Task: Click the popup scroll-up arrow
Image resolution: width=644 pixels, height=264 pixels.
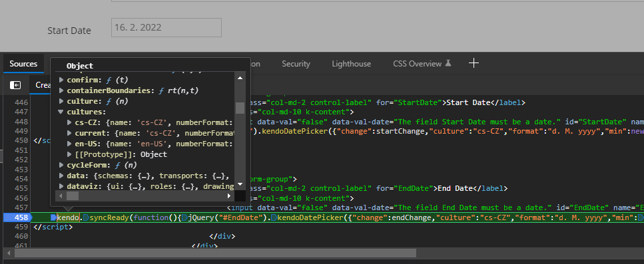Action: click(240, 78)
